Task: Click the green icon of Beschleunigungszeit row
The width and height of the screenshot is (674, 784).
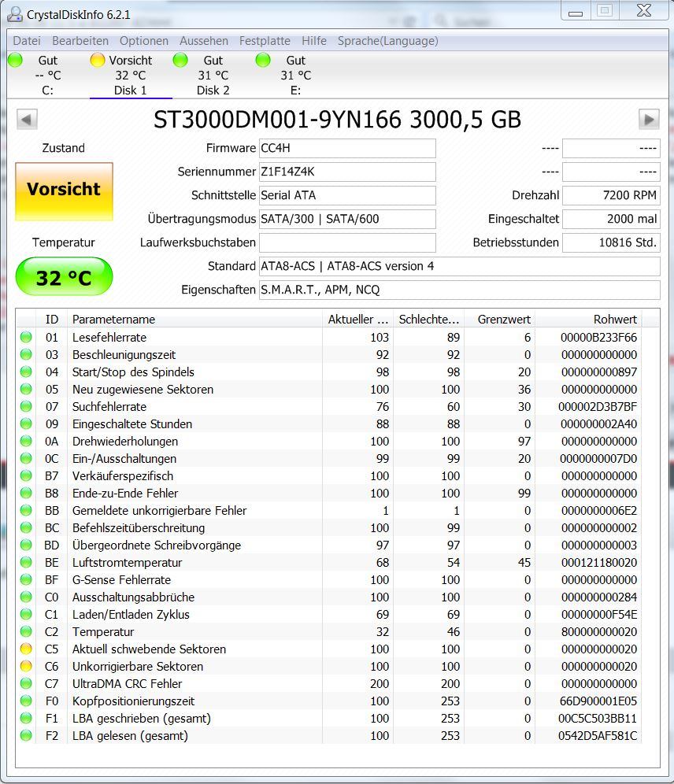Action: pyautogui.click(x=26, y=355)
